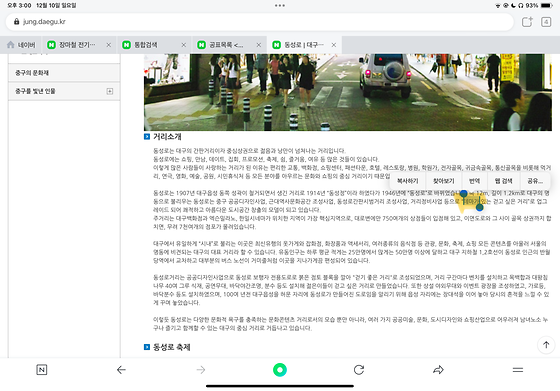
Task: Tap the lock icon in address bar
Action: 16,22
